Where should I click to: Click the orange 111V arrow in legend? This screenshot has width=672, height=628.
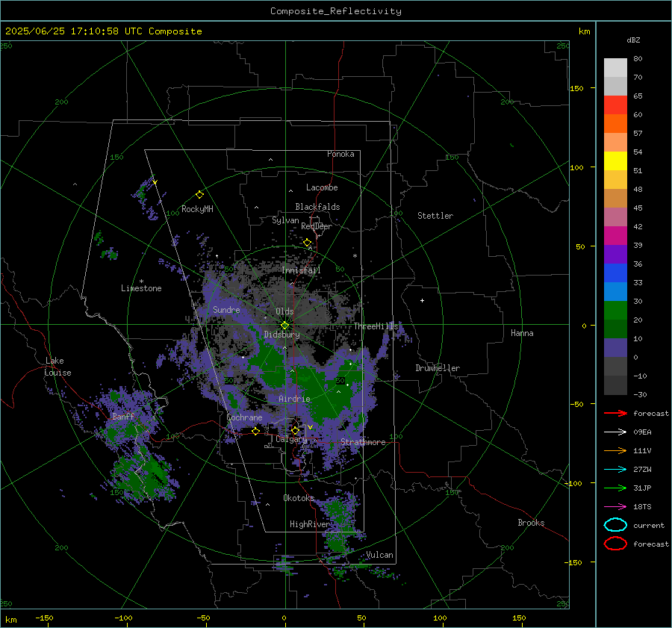tap(615, 450)
